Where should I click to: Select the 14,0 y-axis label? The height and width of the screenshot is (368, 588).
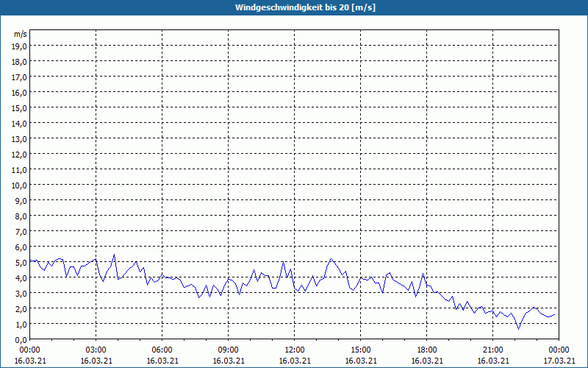(20, 124)
